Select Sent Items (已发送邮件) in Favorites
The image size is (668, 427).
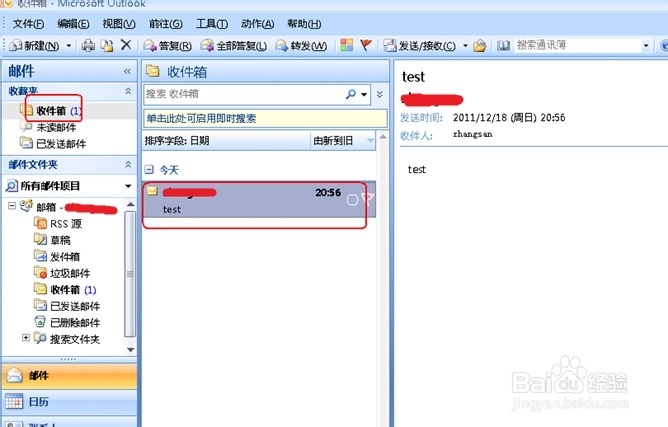(x=53, y=144)
